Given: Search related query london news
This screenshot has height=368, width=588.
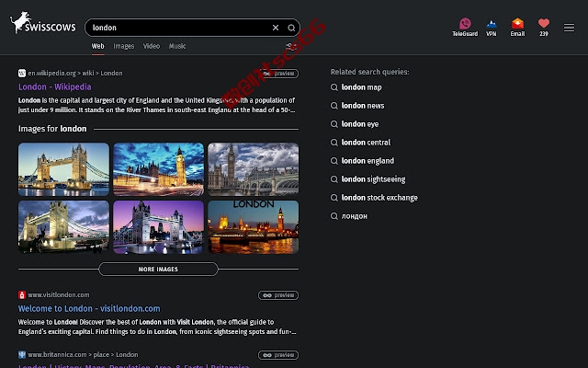Looking at the screenshot, I should (x=363, y=106).
